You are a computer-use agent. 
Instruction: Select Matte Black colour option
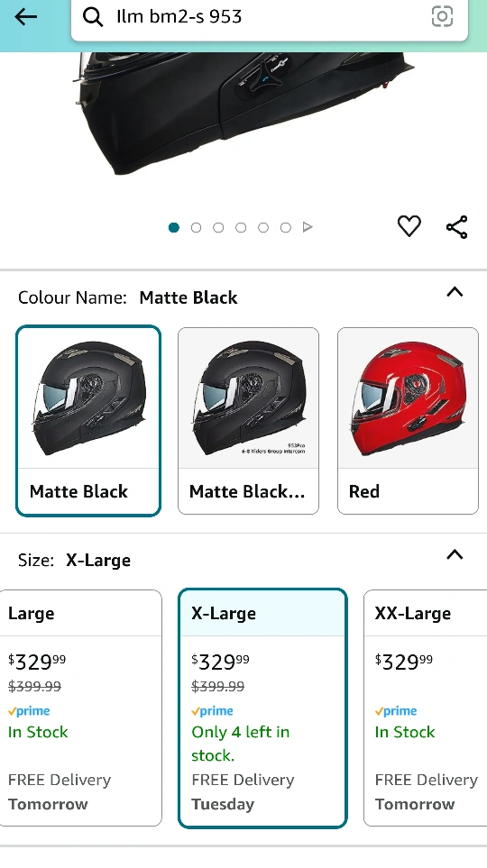pyautogui.click(x=88, y=421)
